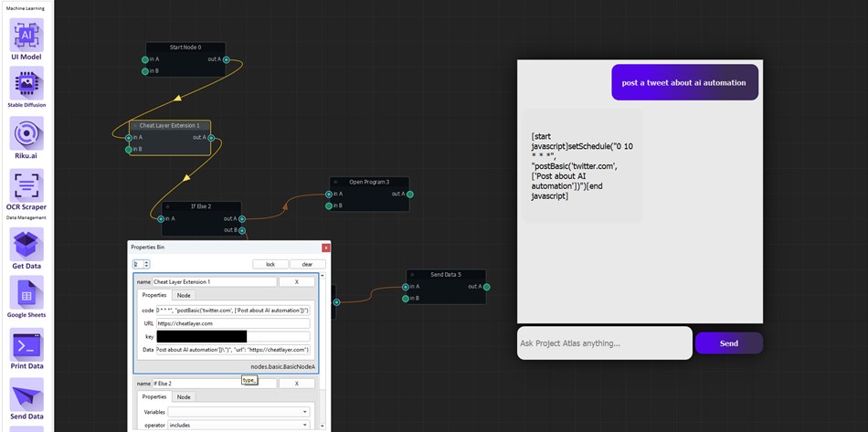
Task: Click Cheat Layer Extension 1 in B port
Action: coord(129,150)
